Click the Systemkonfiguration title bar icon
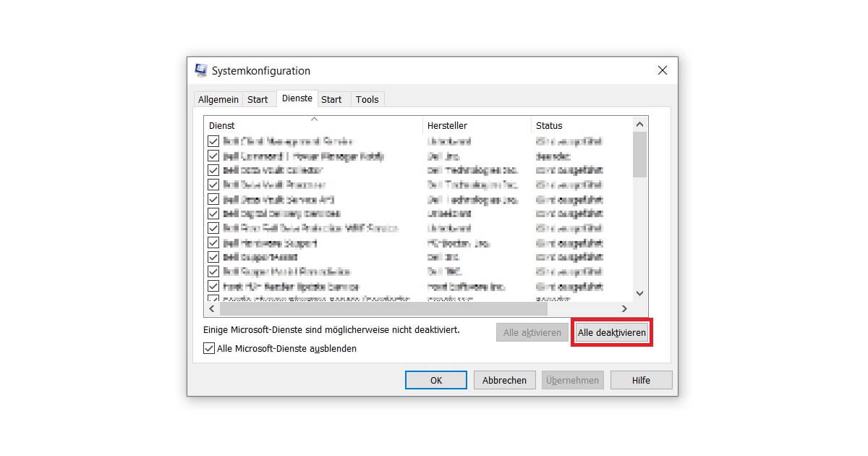Screen dimensions: 868x456 [x=201, y=70]
